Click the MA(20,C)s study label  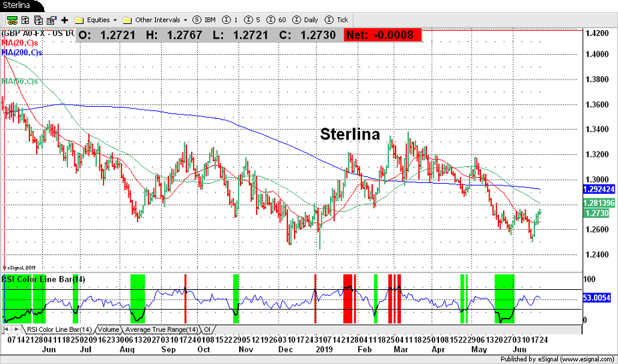pyautogui.click(x=19, y=43)
